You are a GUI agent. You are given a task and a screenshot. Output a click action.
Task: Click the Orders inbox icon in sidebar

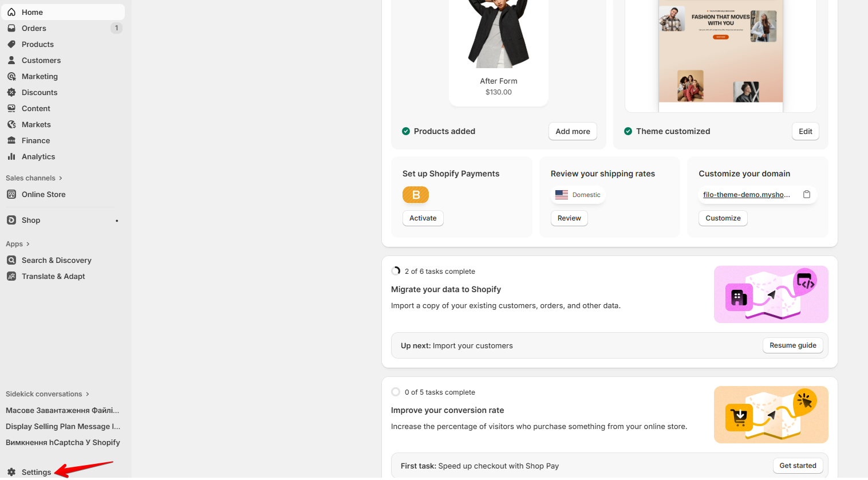tap(11, 28)
